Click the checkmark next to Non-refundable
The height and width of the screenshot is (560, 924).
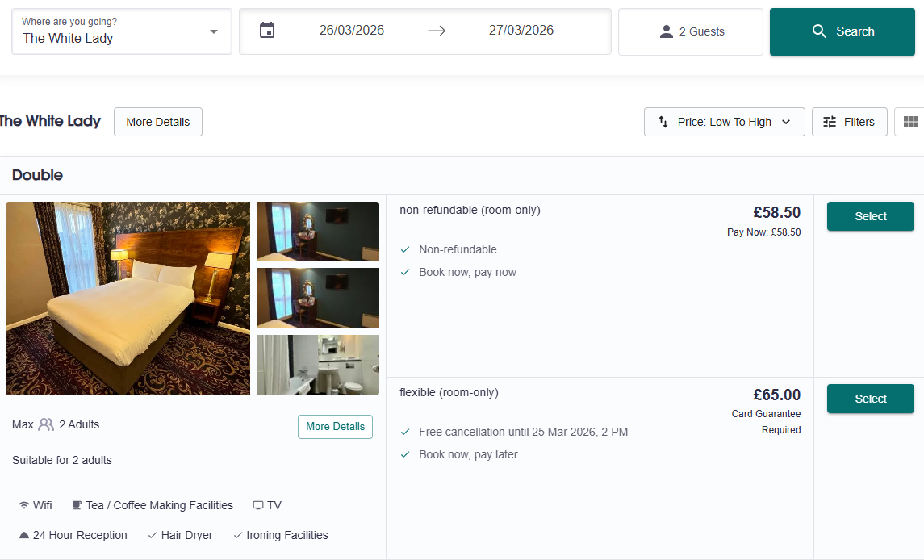(405, 249)
